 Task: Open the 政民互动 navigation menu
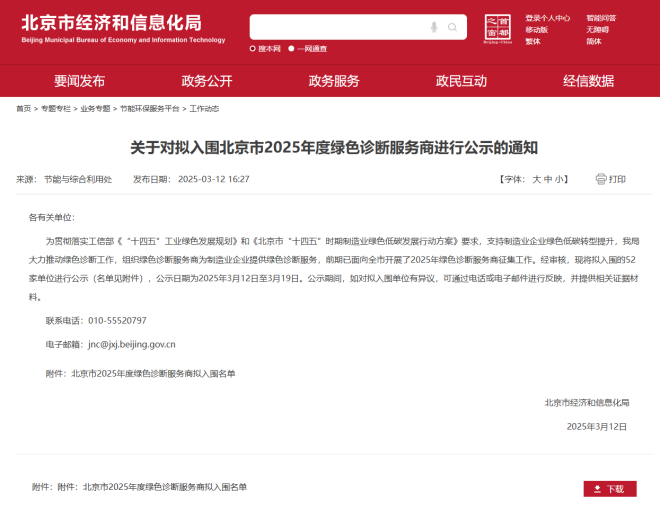461,81
